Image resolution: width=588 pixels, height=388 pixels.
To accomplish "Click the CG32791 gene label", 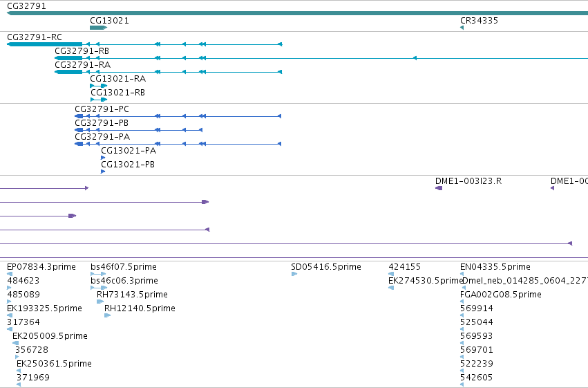I will click(27, 6).
